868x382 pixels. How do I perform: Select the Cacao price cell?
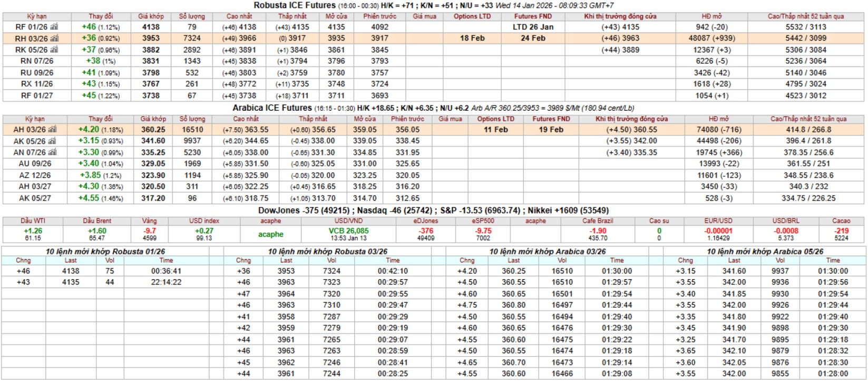pyautogui.click(x=841, y=231)
